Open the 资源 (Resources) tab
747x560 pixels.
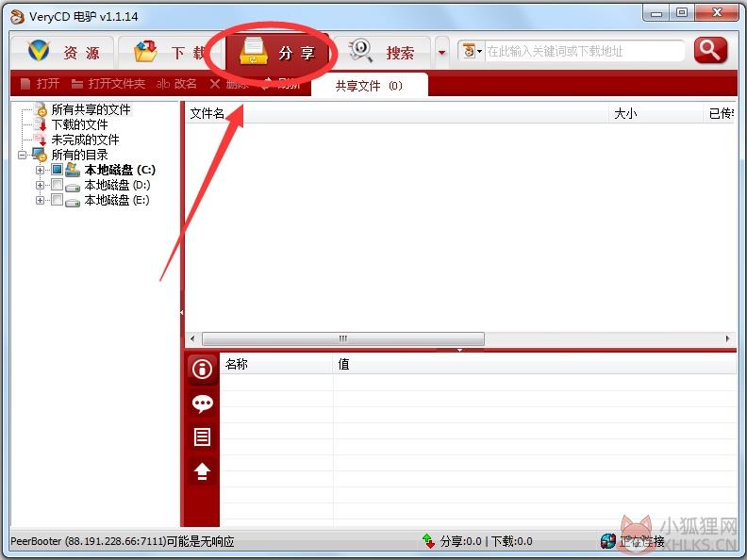coord(63,52)
